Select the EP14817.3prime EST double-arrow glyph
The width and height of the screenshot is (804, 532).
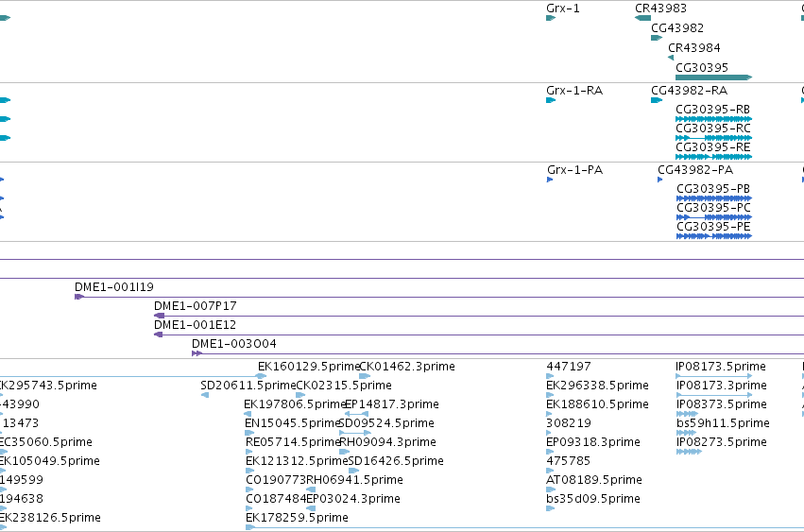(356, 414)
